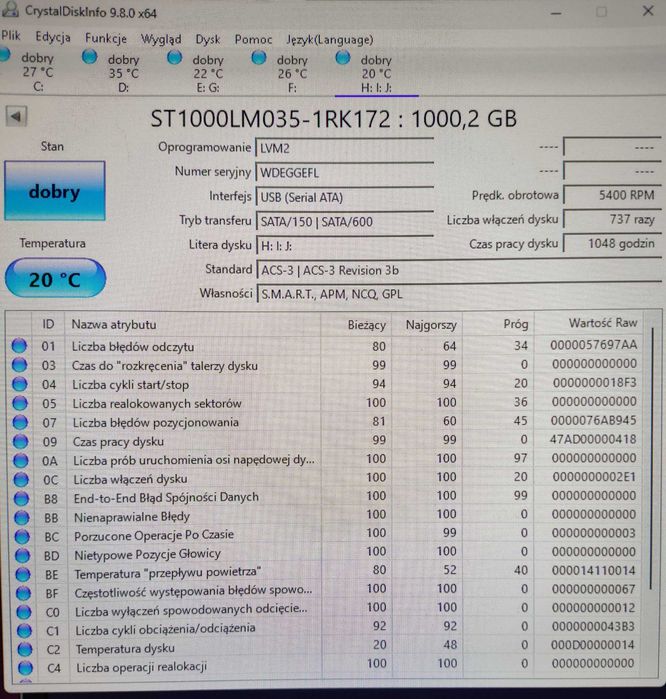Click the Tryb transferu field
666x699 pixels.
tap(345, 221)
